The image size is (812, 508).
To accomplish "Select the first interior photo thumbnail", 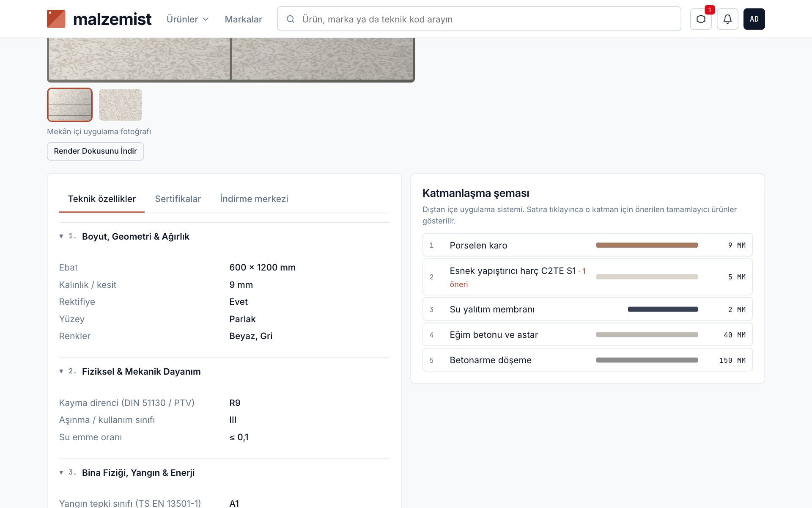I will click(70, 105).
